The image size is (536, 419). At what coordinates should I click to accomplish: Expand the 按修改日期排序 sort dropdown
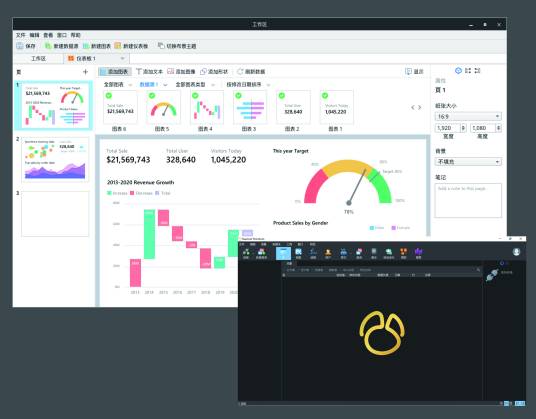248,84
